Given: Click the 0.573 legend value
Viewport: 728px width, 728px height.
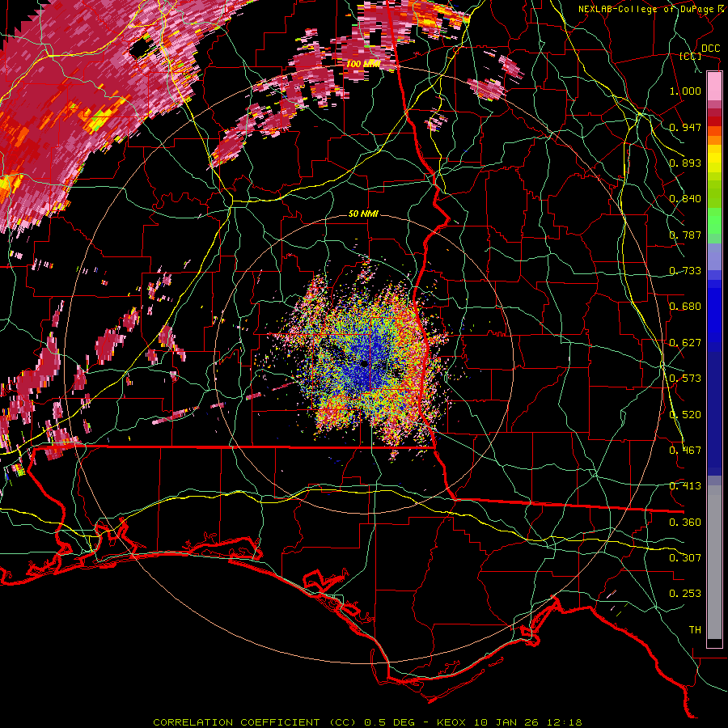Looking at the screenshot, I should tap(685, 379).
